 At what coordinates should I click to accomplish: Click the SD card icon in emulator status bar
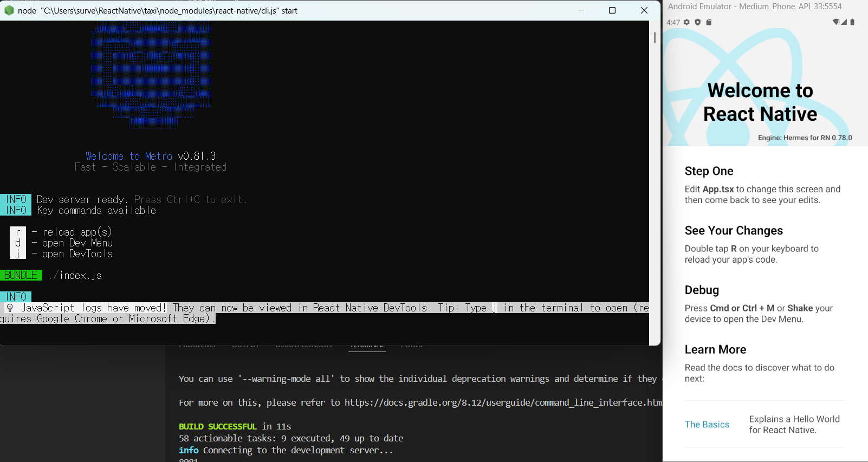pos(709,22)
